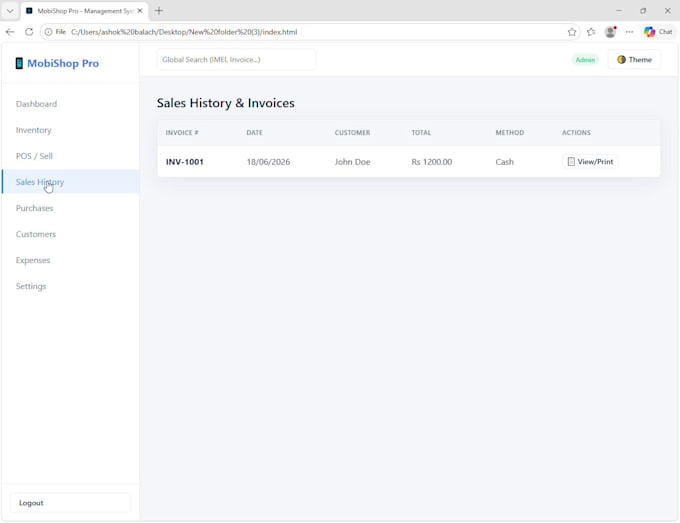Open the browser profile avatar
Image resolution: width=680 pixels, height=523 pixels.
(610, 32)
